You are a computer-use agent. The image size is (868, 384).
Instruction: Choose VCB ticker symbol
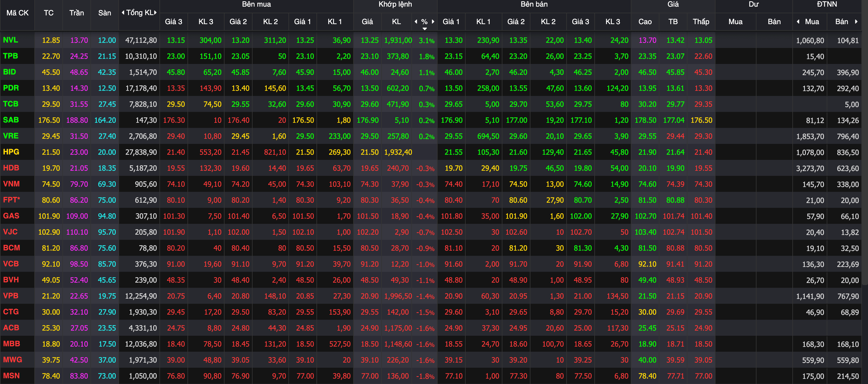coord(11,264)
